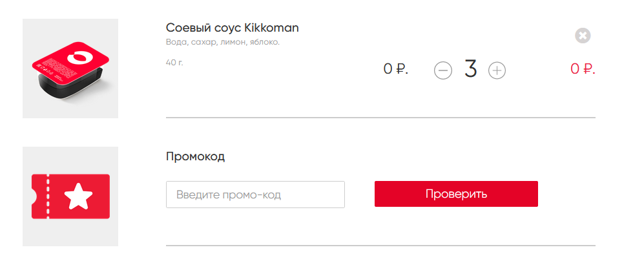Screen dimensions: 644x254
Task: Click the white star on ticket
Action: pyautogui.click(x=78, y=196)
